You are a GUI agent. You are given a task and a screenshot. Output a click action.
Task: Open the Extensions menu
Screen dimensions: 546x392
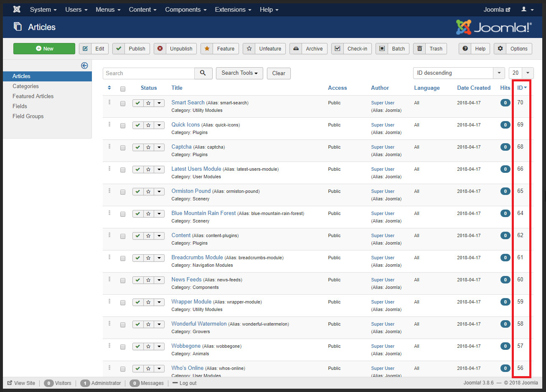(233, 9)
